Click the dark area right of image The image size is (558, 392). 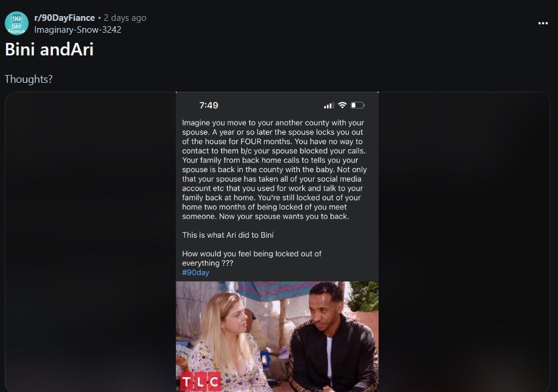tap(464, 242)
